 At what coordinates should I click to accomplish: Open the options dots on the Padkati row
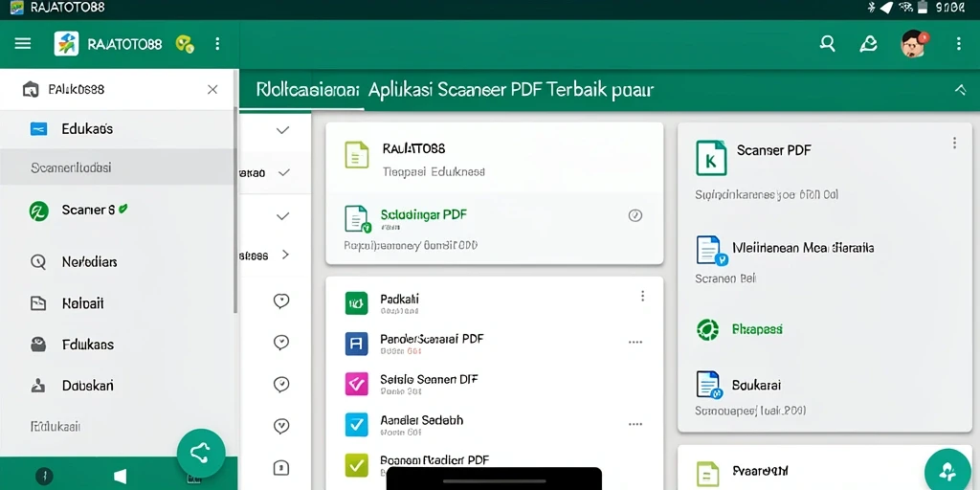(x=642, y=297)
